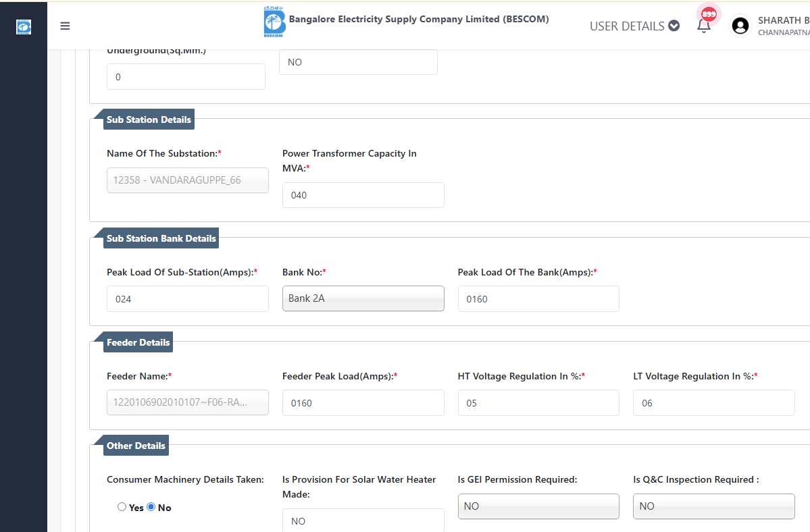Open the Feeder Name dropdown
Screen dimensions: 810x532
187,402
